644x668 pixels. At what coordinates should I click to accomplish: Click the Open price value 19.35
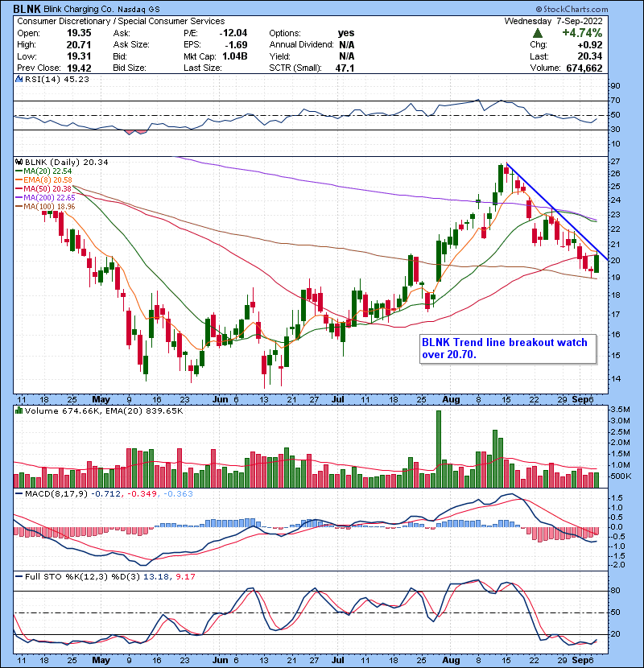79,33
